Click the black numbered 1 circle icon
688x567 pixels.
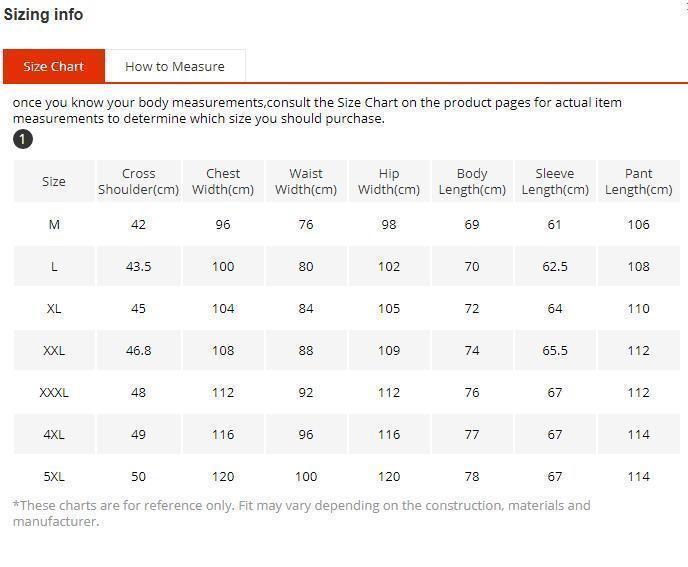pyautogui.click(x=23, y=139)
